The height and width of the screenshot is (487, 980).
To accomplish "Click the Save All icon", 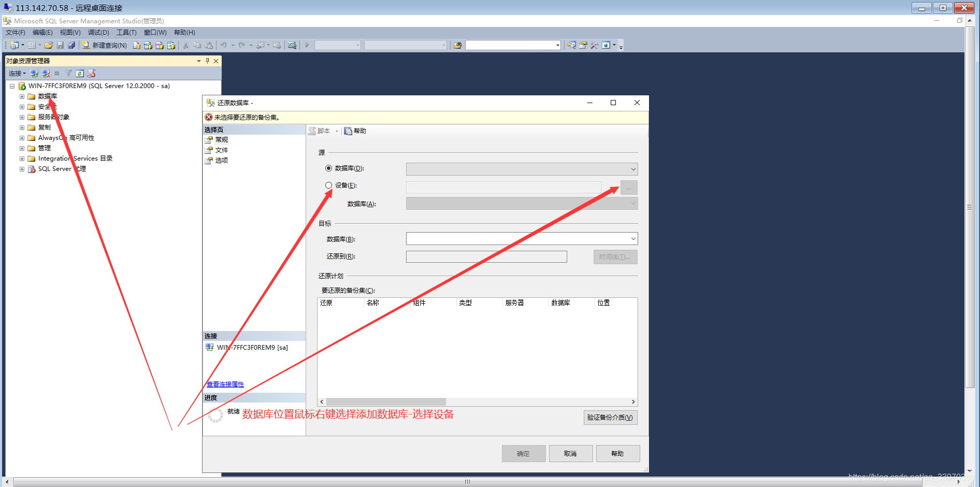I will point(71,45).
